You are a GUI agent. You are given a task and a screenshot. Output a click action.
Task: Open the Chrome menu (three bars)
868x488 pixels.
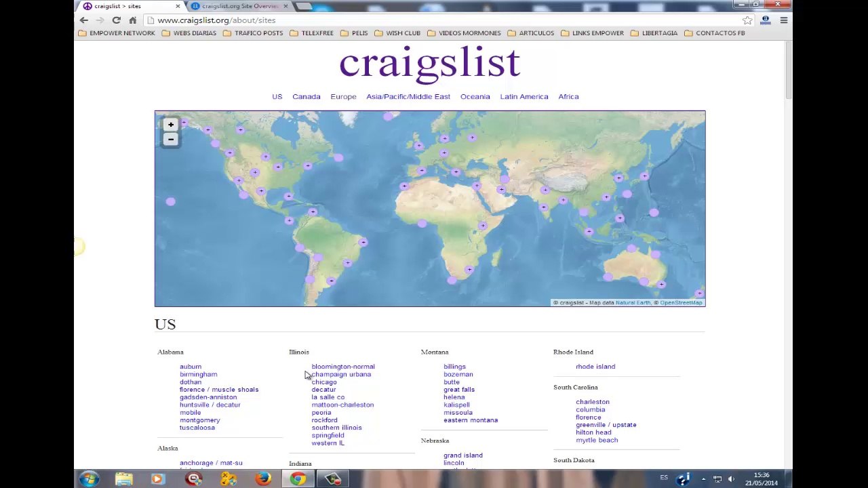[x=783, y=20]
